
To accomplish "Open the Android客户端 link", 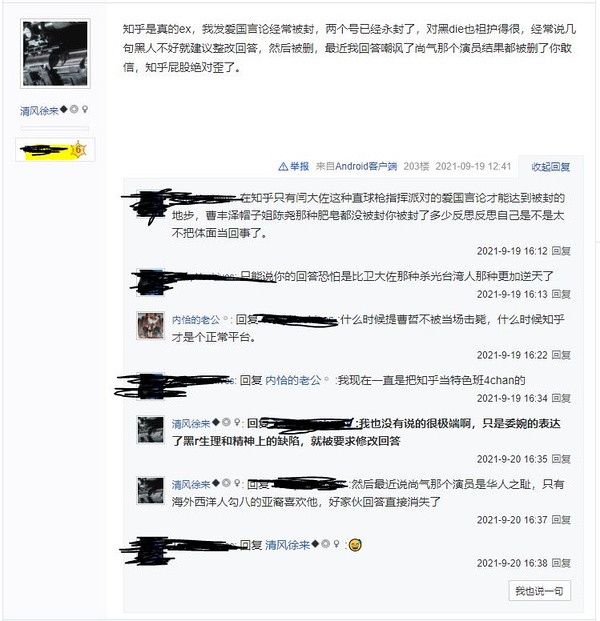I will 366,166.
